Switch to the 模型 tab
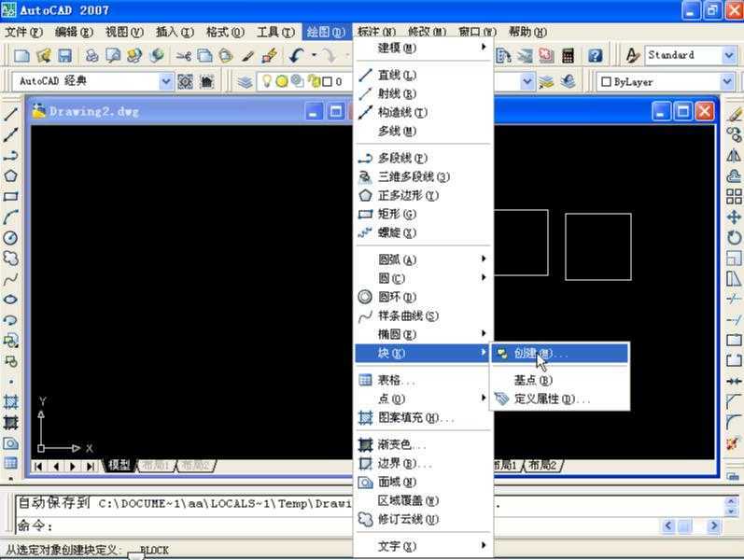744x560 pixels. click(119, 465)
